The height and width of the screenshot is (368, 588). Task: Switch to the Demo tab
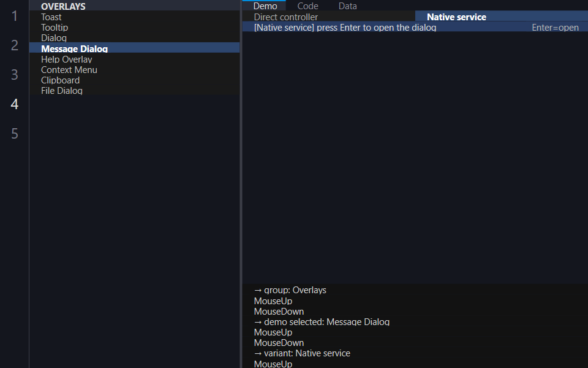pyautogui.click(x=265, y=6)
